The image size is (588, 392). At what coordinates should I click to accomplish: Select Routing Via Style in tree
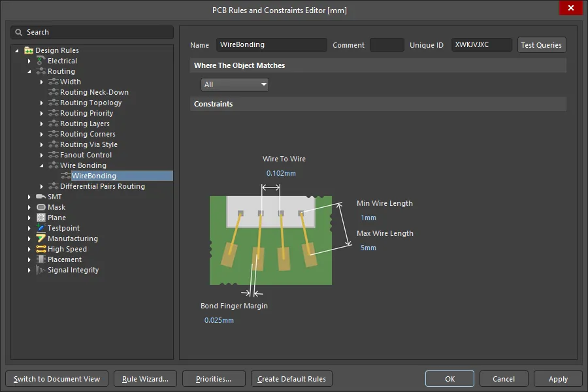[x=89, y=144]
